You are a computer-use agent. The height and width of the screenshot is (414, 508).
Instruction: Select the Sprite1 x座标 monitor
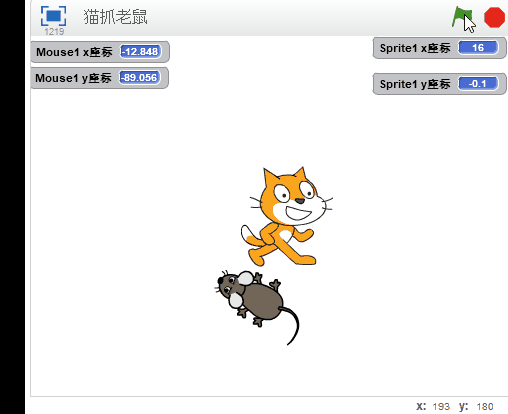(x=440, y=48)
